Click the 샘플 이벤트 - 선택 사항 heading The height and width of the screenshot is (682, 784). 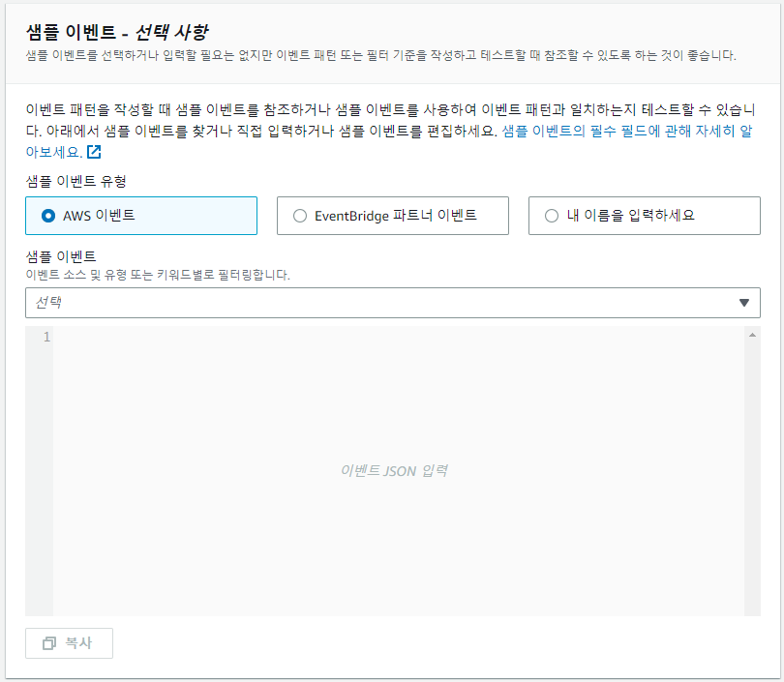tap(117, 33)
